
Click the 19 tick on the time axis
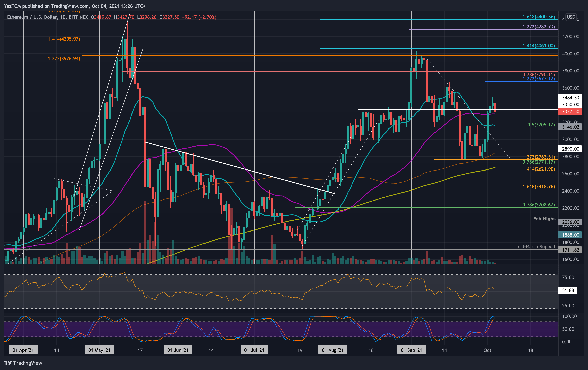[x=300, y=350]
